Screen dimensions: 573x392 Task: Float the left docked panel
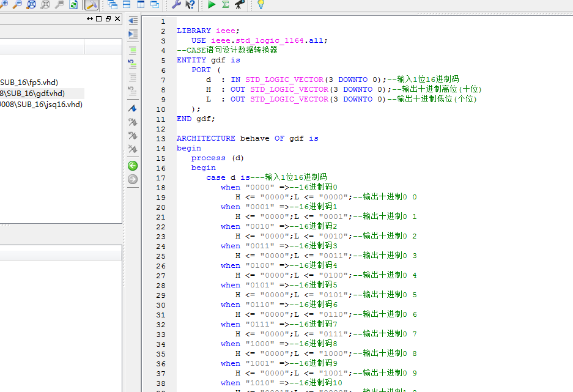point(108,19)
